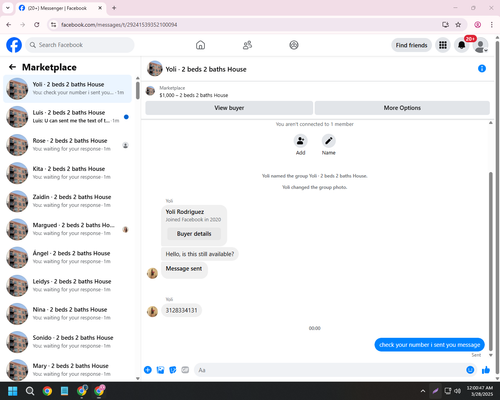The width and height of the screenshot is (500, 400).
Task: Open Windows taskbar search
Action: coord(30,391)
